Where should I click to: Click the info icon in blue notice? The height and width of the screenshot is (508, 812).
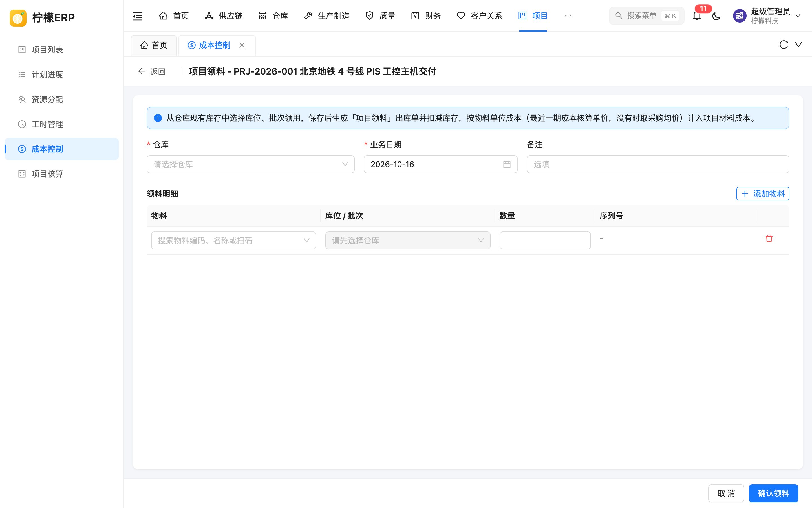[x=158, y=118]
